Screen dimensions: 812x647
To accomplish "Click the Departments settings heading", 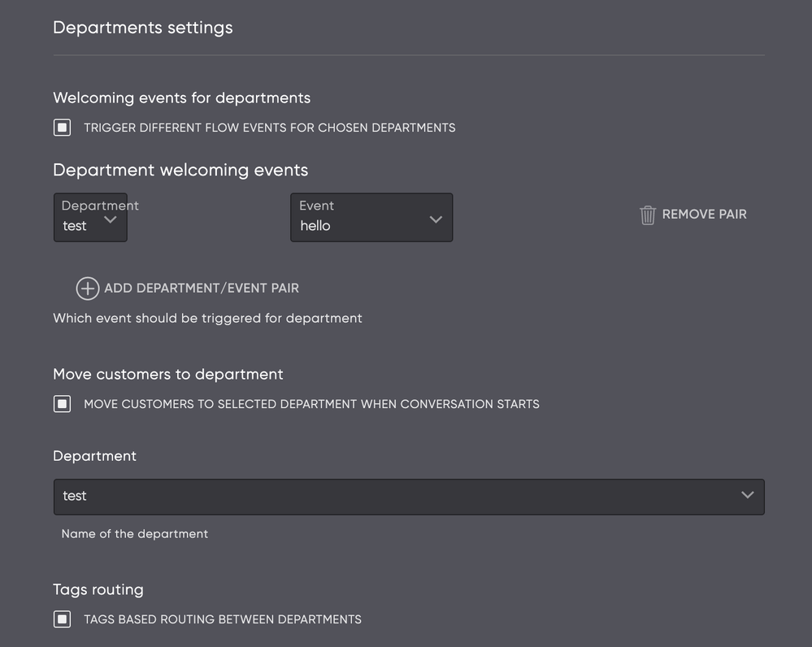I will click(x=143, y=28).
